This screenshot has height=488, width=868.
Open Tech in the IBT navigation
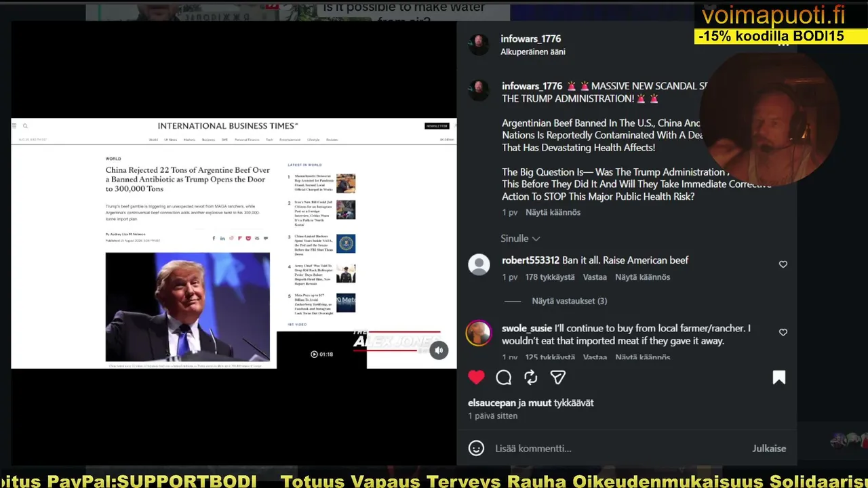point(269,140)
